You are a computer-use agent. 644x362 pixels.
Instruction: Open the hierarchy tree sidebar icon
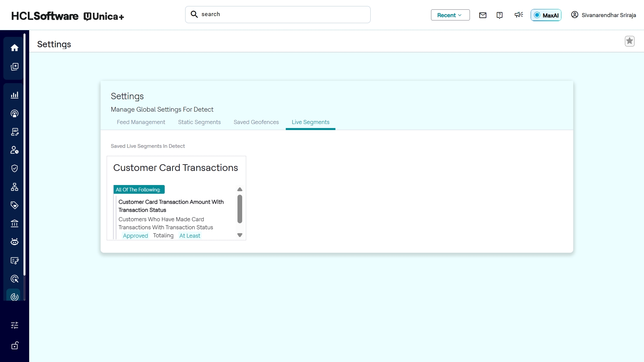[x=14, y=187]
